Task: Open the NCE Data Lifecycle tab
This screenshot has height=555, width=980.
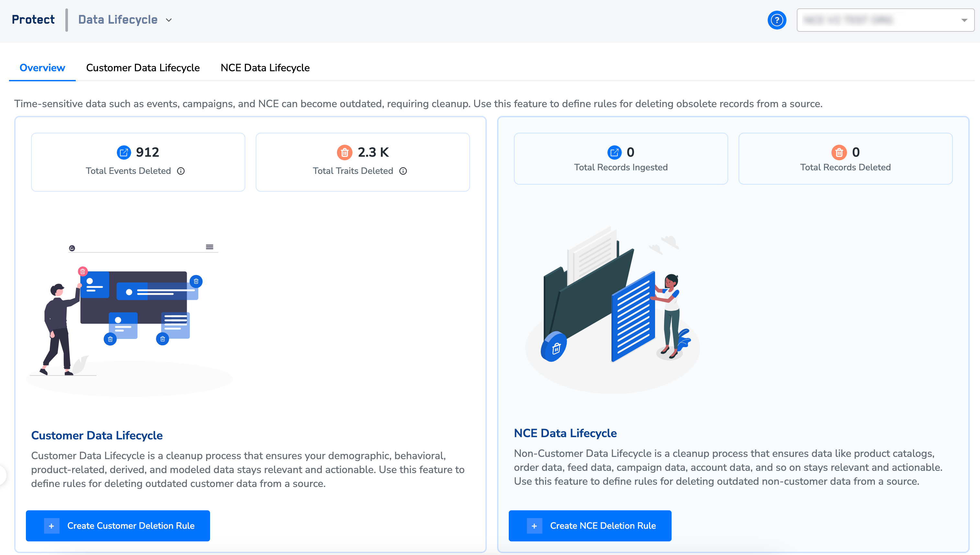Action: point(265,68)
